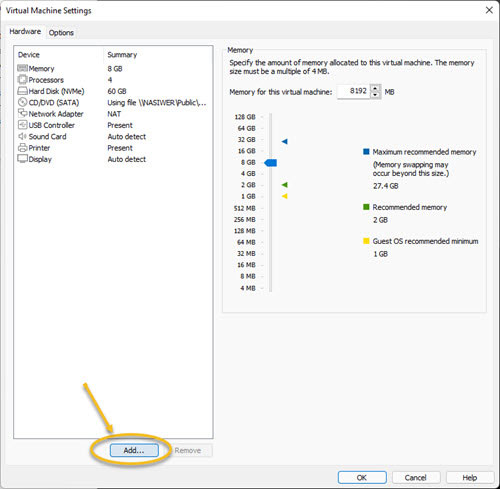Confirm settings with the OK button
Screen dimensions: 500x489
pos(362,478)
